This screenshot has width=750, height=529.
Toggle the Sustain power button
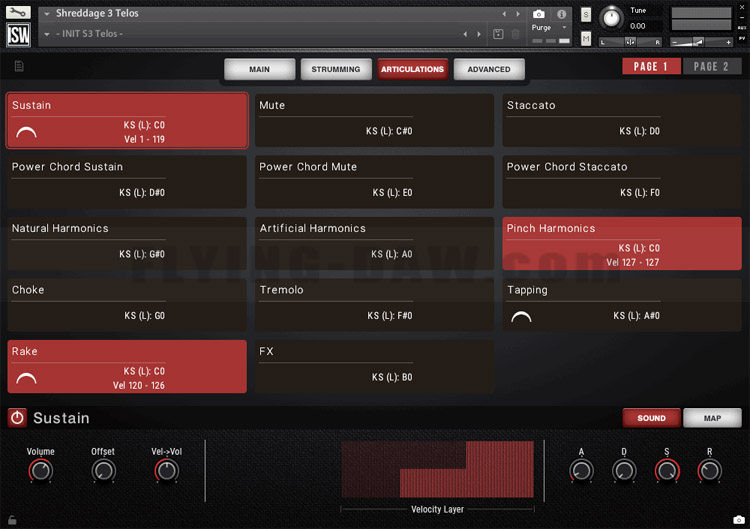[x=17, y=418]
